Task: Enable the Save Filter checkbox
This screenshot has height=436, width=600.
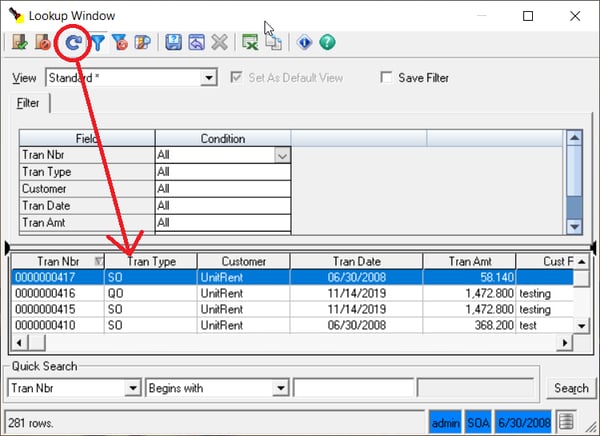Action: [387, 78]
